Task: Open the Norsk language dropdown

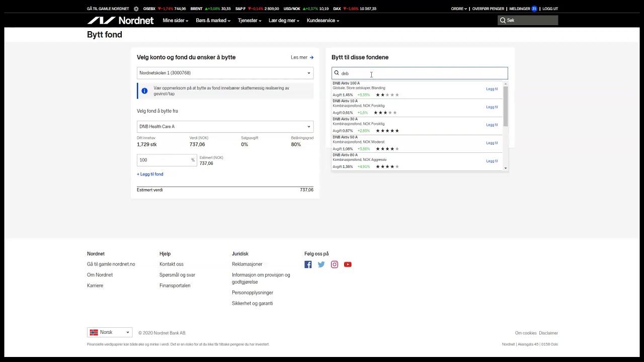Action: pyautogui.click(x=110, y=332)
